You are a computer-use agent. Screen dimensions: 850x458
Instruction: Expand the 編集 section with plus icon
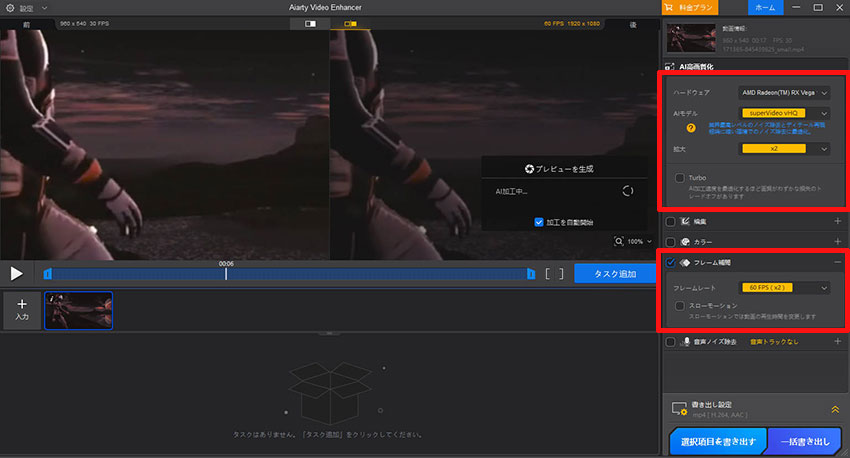(x=838, y=221)
